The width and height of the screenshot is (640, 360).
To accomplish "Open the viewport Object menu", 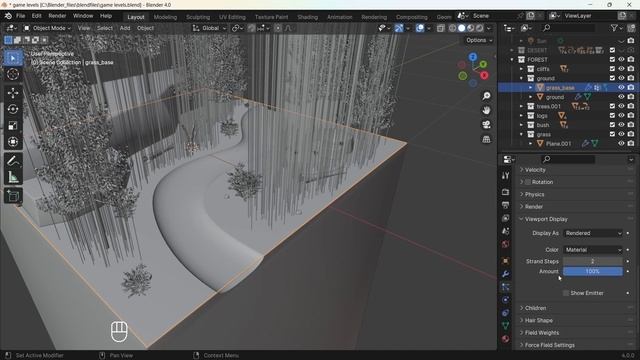I will tap(145, 28).
